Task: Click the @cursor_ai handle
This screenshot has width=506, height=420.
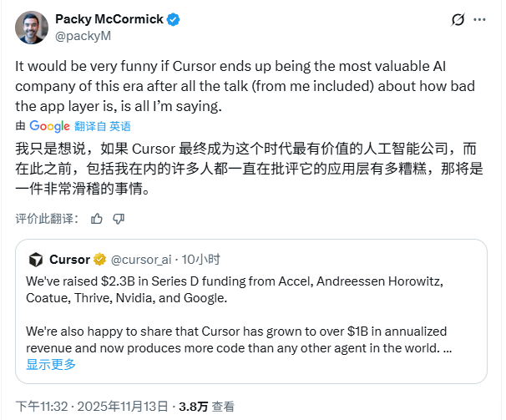Action: point(139,259)
